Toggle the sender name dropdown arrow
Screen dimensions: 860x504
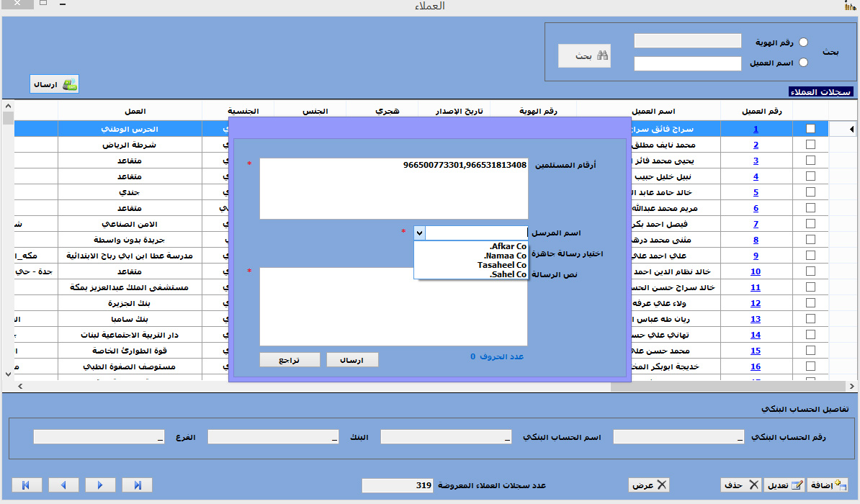pyautogui.click(x=419, y=233)
